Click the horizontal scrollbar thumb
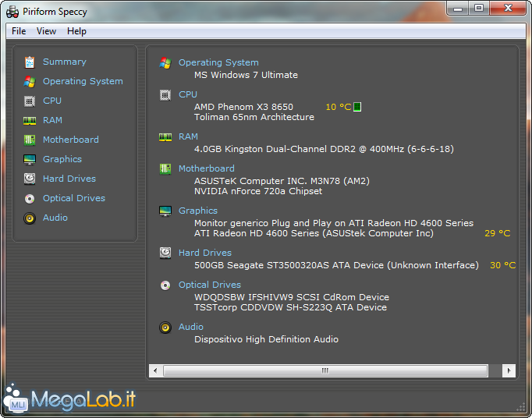The height and width of the screenshot is (418, 532). 325,370
